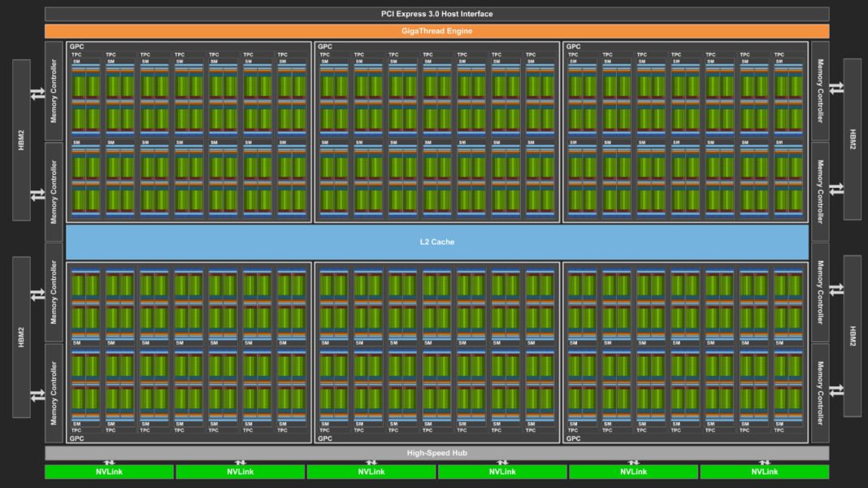Select the bottommost right Memory Controller block
This screenshot has height=488, width=868.
pyautogui.click(x=820, y=393)
